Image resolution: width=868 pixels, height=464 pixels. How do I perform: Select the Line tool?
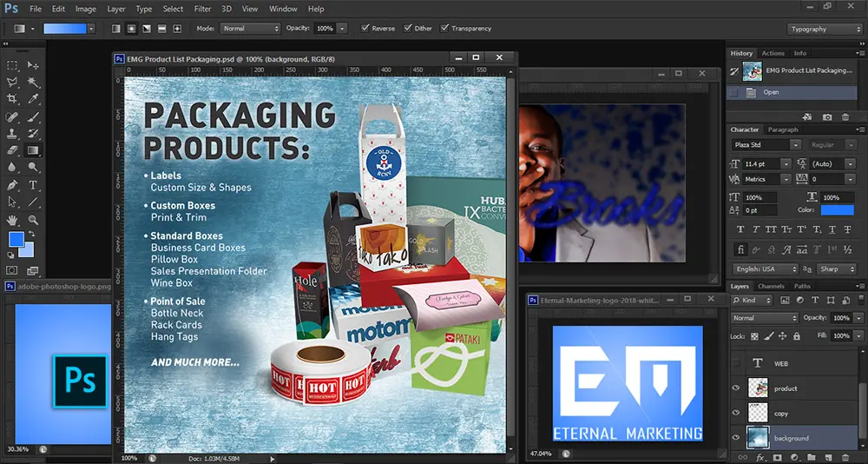[33, 202]
